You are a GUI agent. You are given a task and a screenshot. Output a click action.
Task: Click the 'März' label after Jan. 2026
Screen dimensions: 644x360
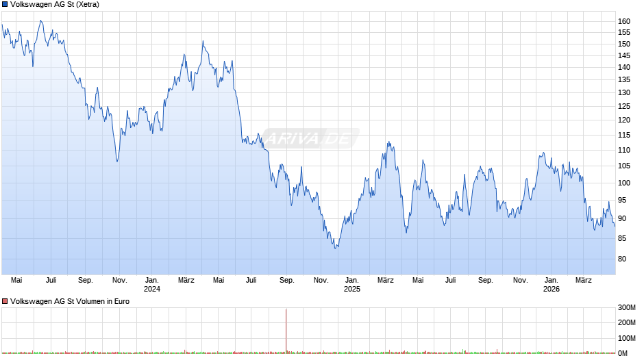point(583,281)
